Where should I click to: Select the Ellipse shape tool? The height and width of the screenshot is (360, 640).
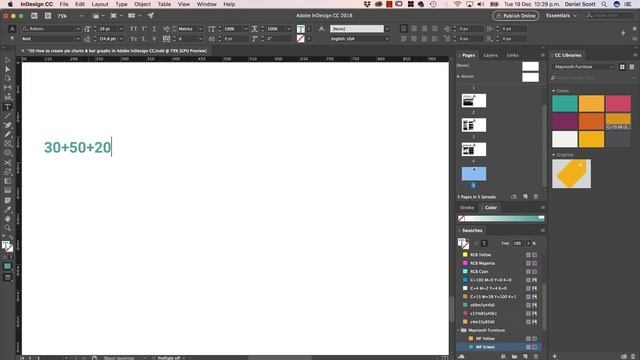pos(7,153)
